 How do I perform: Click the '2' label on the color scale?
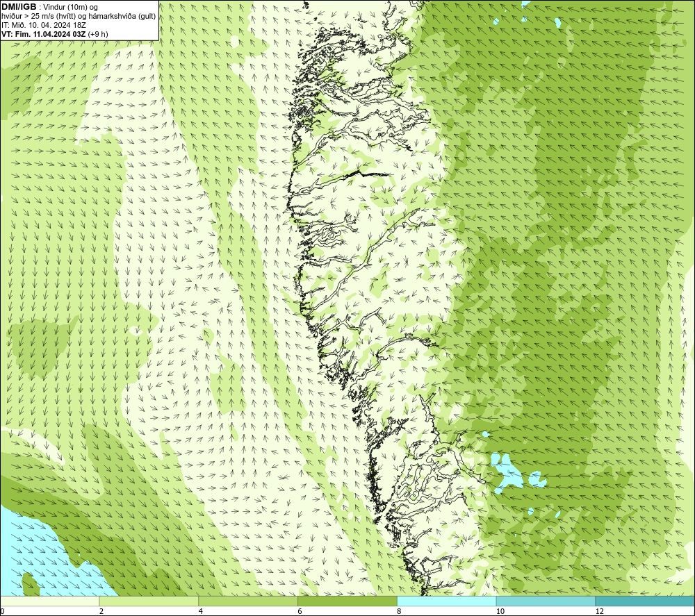tap(101, 612)
